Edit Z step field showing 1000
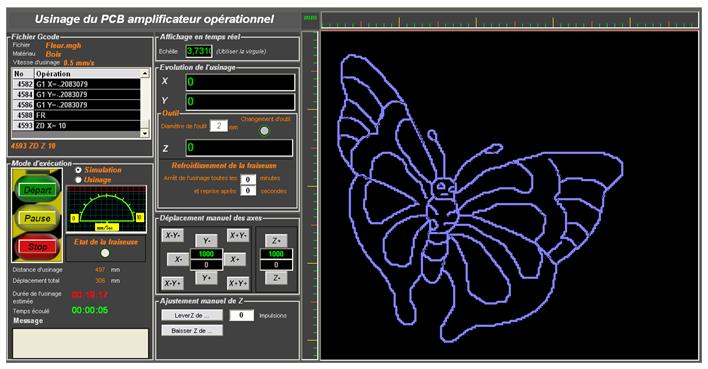Image resolution: width=708 pixels, height=369 pixels. (276, 254)
